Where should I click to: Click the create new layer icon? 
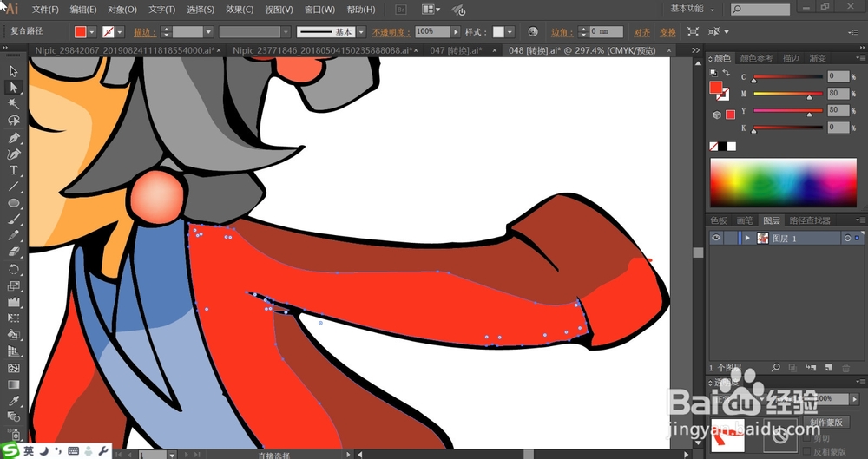tap(829, 367)
